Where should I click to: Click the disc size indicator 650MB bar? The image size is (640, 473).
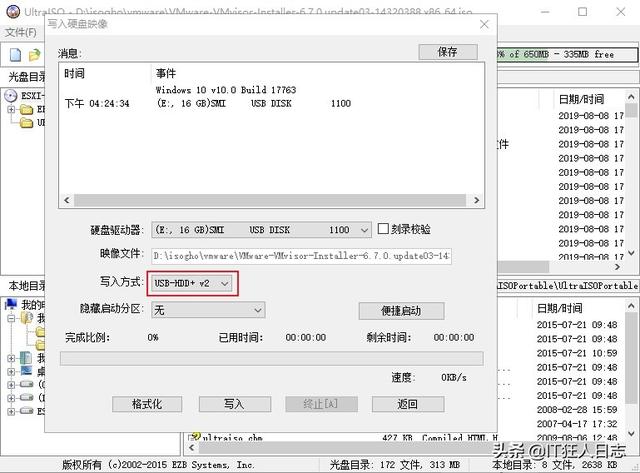click(567, 54)
